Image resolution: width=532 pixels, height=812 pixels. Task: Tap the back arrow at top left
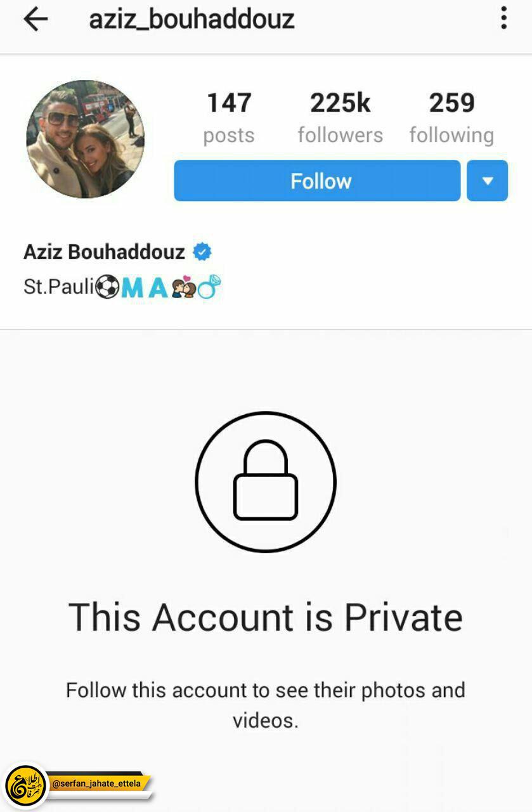(x=36, y=20)
